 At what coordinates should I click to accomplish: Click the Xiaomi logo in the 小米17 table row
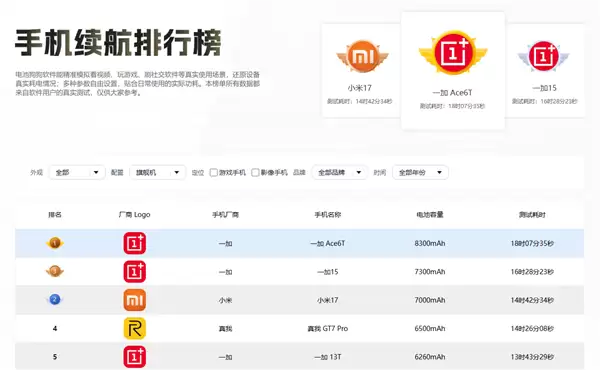(x=135, y=300)
